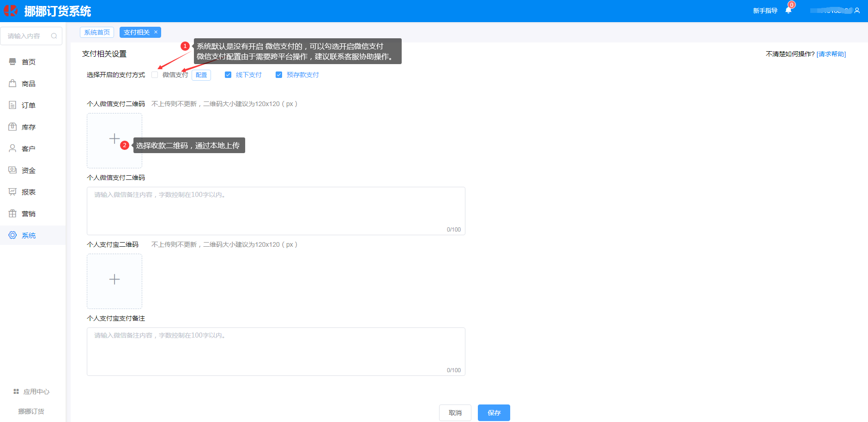Go to 订单 orders icon in sidebar
Screen dimensions: 868x422
(x=12, y=105)
